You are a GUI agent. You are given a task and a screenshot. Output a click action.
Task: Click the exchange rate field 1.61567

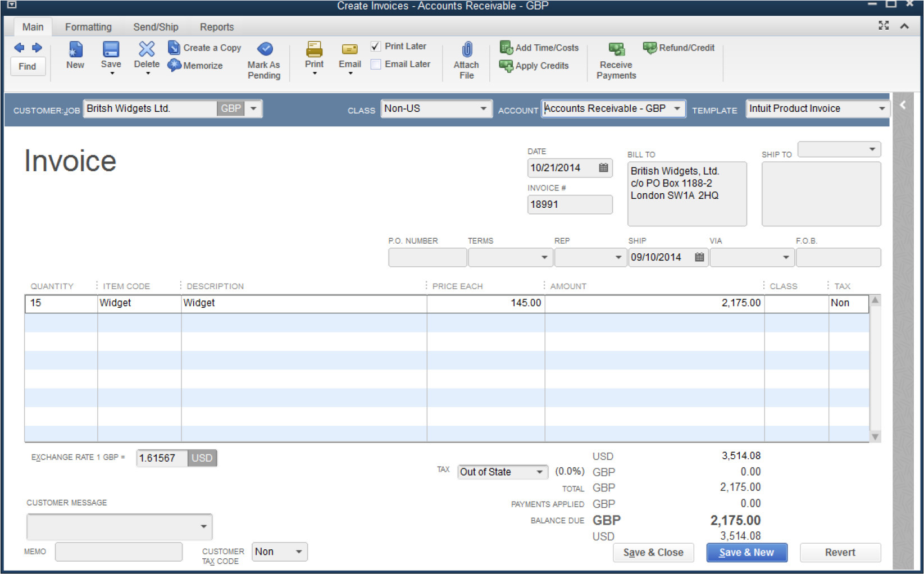click(x=162, y=458)
